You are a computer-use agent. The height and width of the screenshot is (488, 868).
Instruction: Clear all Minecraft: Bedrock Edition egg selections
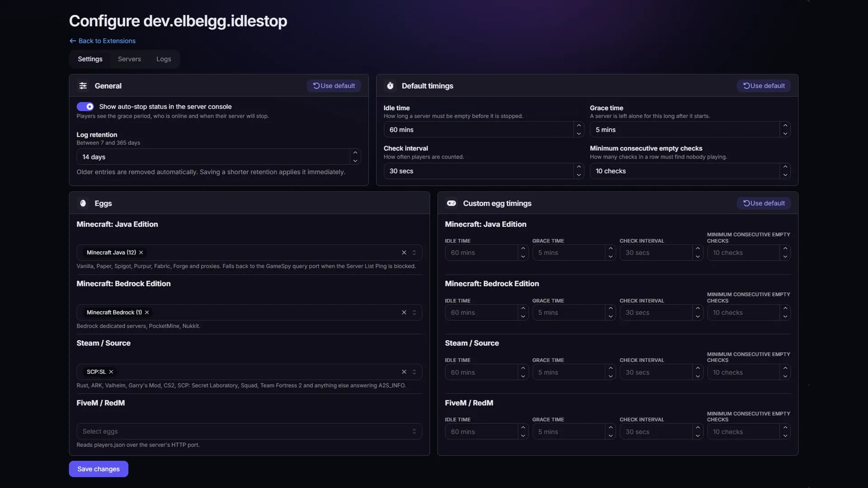coord(404,312)
